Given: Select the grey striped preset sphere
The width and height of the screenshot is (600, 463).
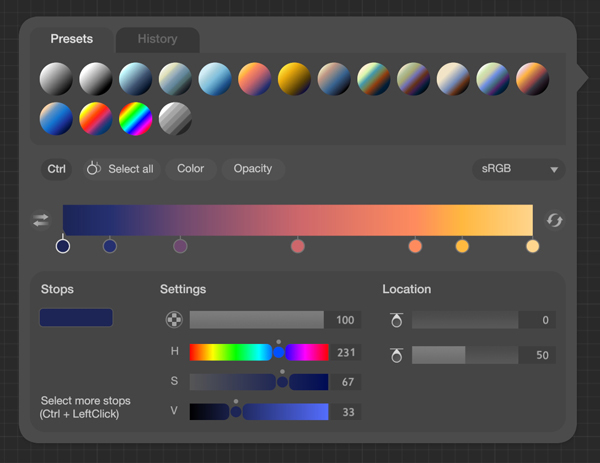Looking at the screenshot, I should pyautogui.click(x=175, y=119).
